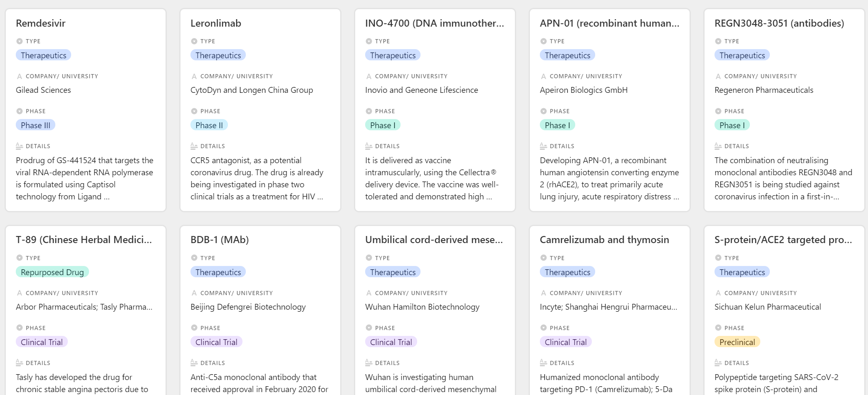Click the Repurposed Drug tag on T-89
868x395 pixels.
coord(52,272)
